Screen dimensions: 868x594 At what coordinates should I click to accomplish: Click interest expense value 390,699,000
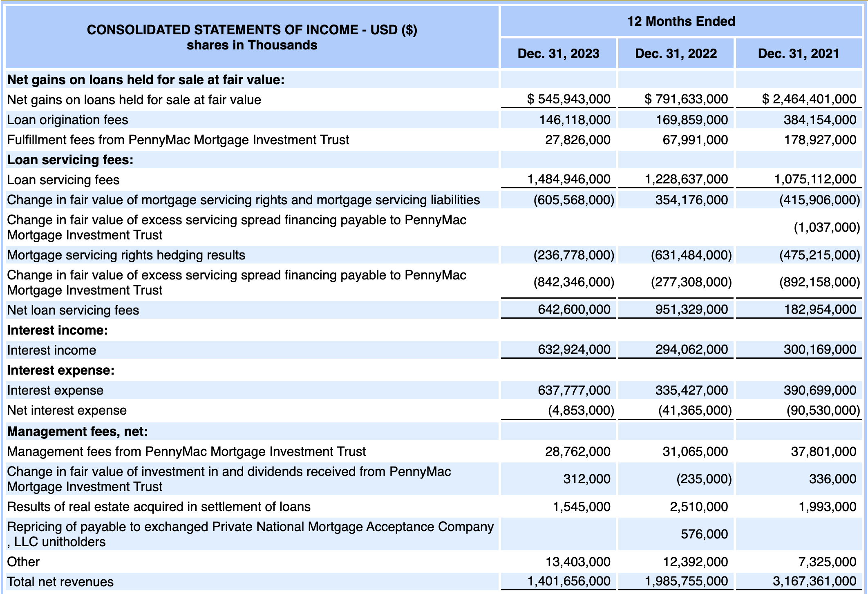[820, 390]
